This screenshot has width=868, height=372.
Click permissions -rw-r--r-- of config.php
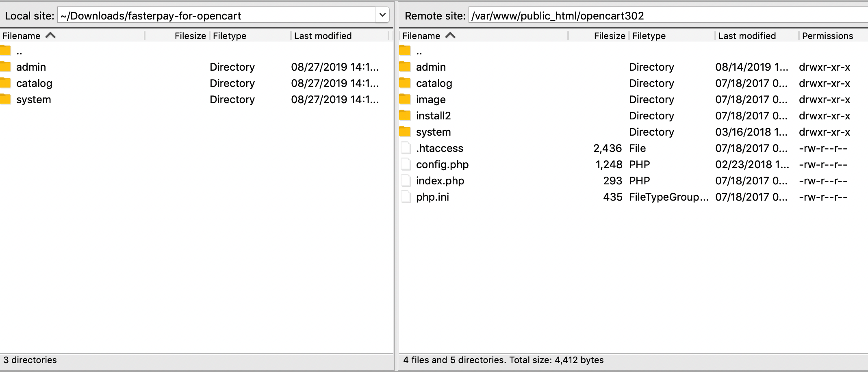[x=823, y=164]
